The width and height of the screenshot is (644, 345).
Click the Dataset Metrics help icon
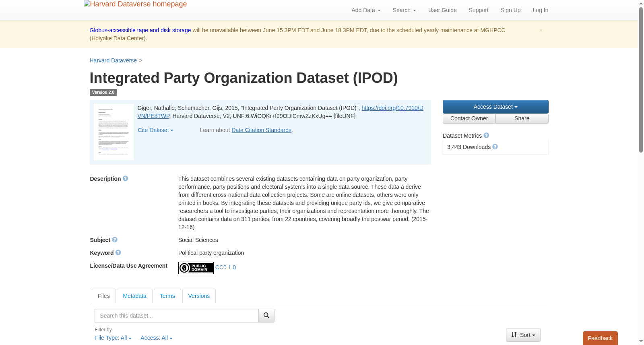(x=486, y=135)
